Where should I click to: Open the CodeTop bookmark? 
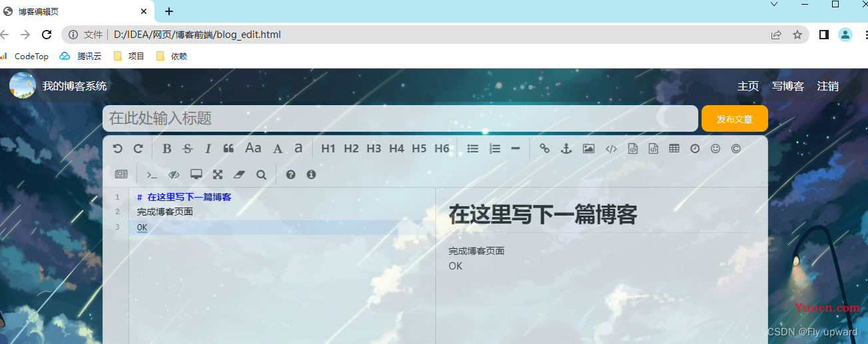[x=25, y=57]
